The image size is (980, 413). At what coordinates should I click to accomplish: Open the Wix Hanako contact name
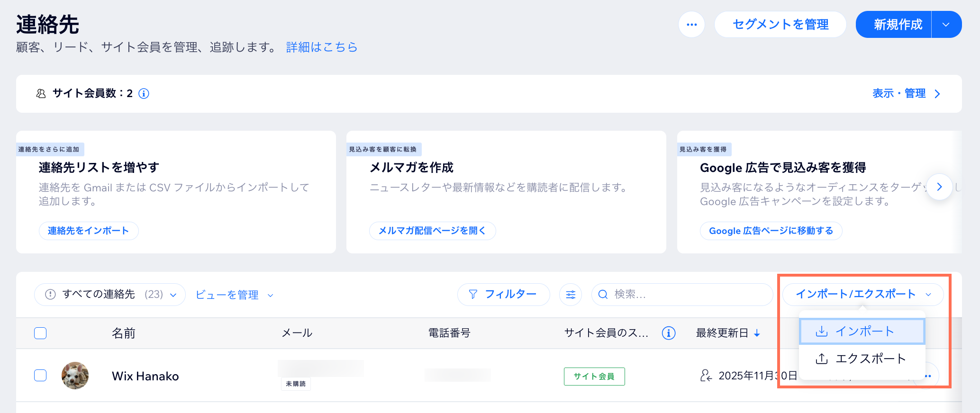(x=145, y=376)
